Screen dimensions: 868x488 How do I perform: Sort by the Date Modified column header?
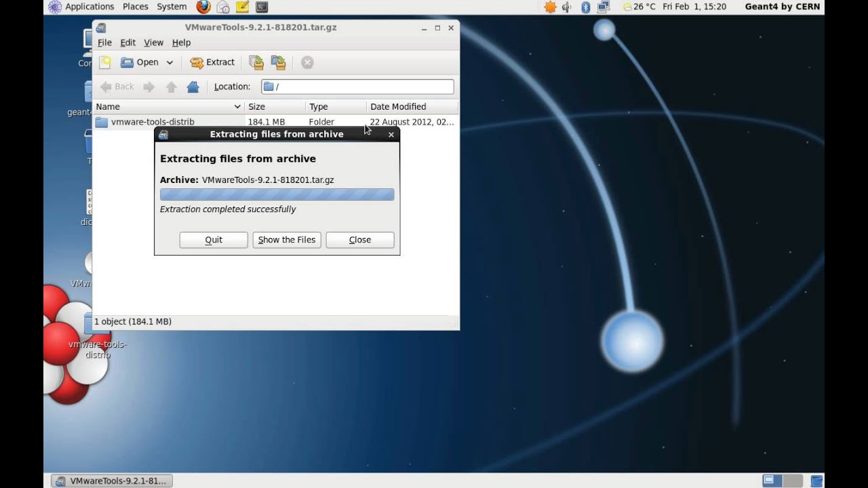[412, 106]
